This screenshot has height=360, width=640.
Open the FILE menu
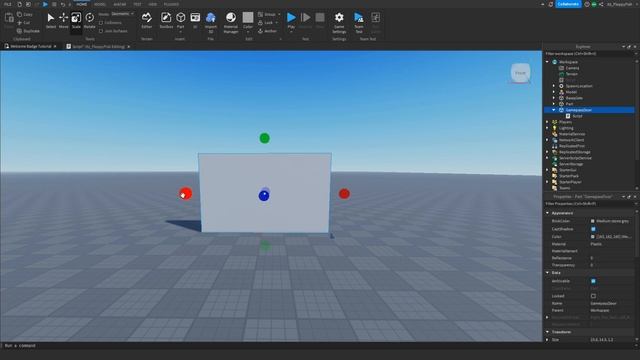click(x=7, y=4)
